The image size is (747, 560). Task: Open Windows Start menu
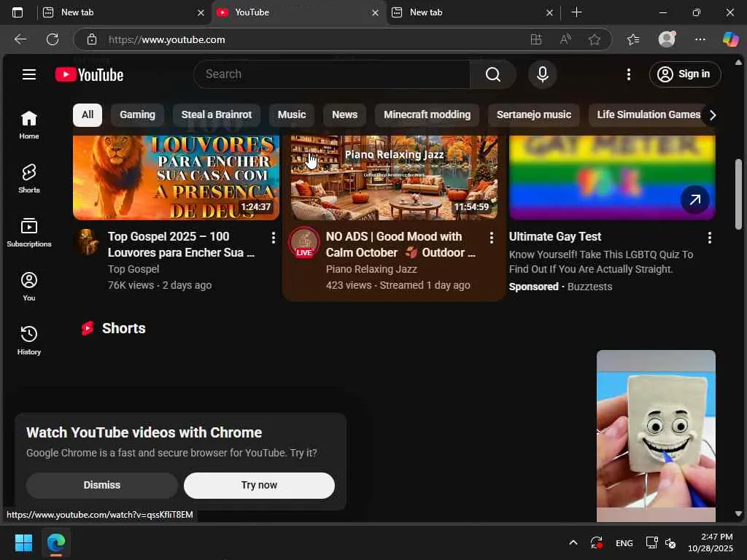pyautogui.click(x=23, y=542)
